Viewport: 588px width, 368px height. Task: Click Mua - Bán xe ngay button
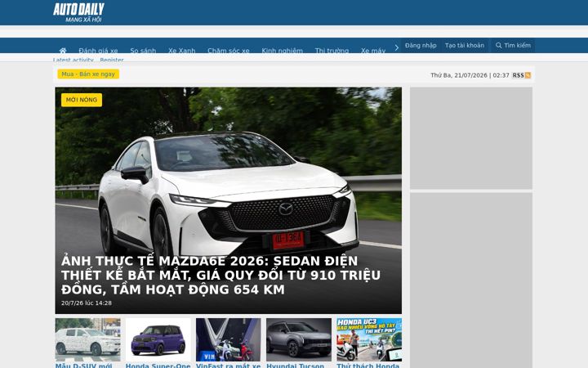click(x=88, y=74)
